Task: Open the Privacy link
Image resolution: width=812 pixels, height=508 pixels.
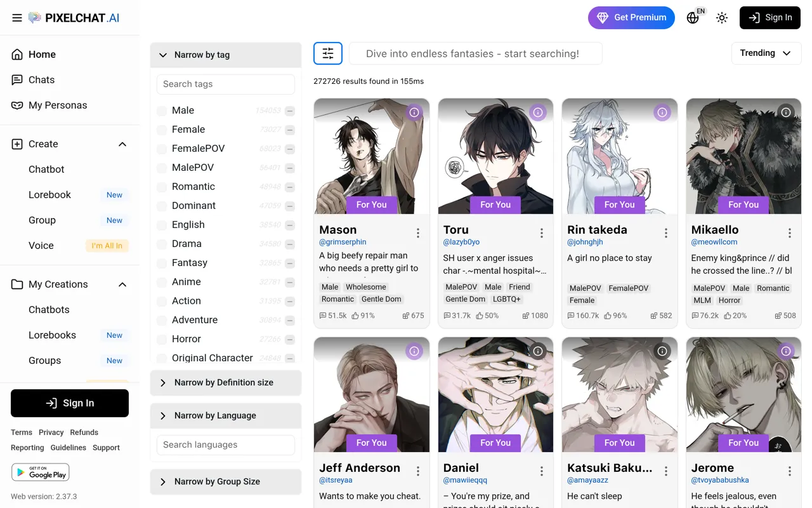Action: [51, 432]
